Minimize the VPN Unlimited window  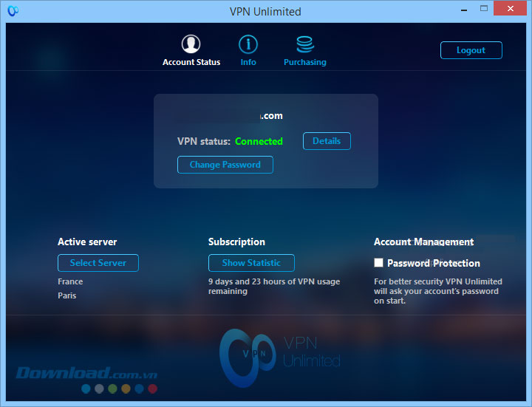coord(462,10)
